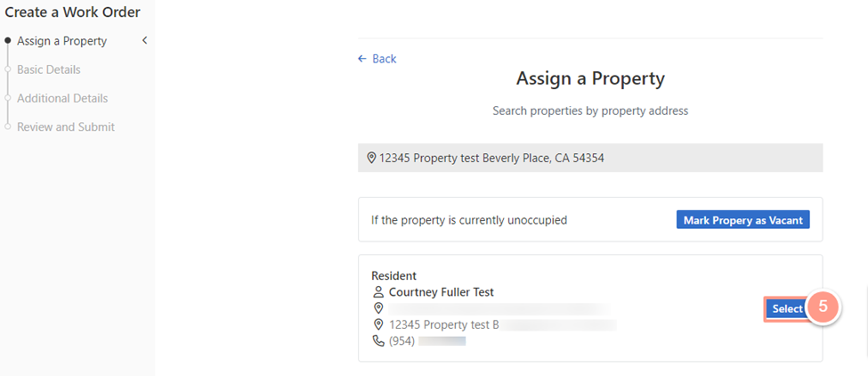This screenshot has height=376, width=868.
Task: Click the location pin on blurred address line
Action: [378, 308]
